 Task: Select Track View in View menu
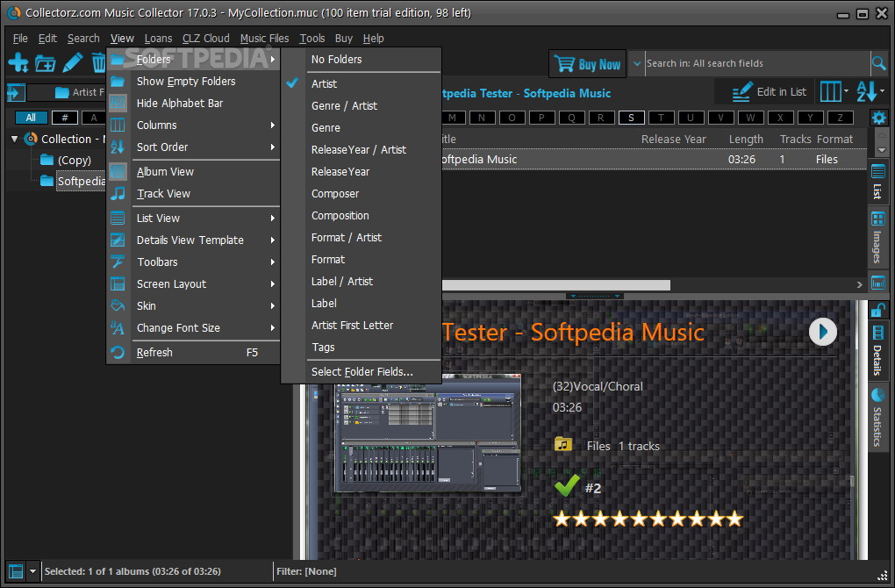click(x=194, y=194)
